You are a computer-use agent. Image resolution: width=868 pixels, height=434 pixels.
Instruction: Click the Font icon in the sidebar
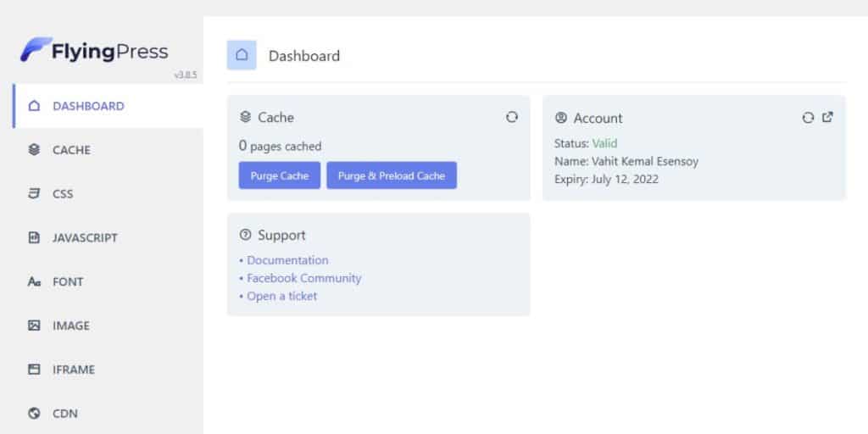pyautogui.click(x=34, y=281)
